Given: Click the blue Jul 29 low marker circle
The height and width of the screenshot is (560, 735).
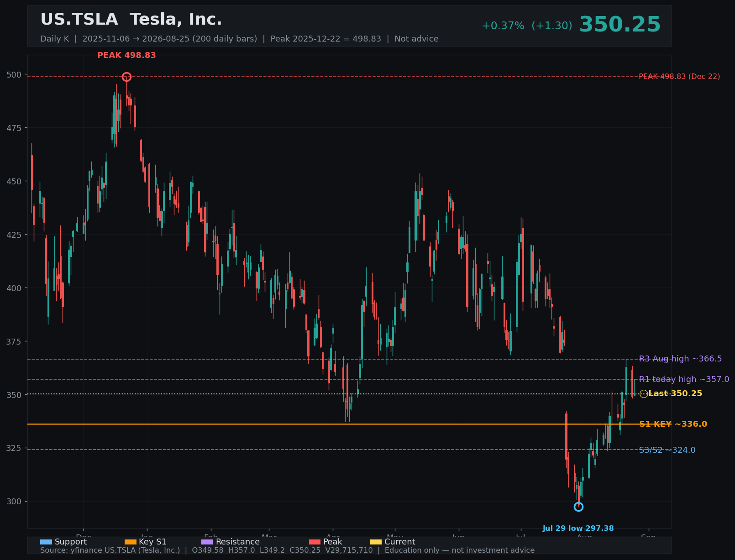Looking at the screenshot, I should point(578,507).
